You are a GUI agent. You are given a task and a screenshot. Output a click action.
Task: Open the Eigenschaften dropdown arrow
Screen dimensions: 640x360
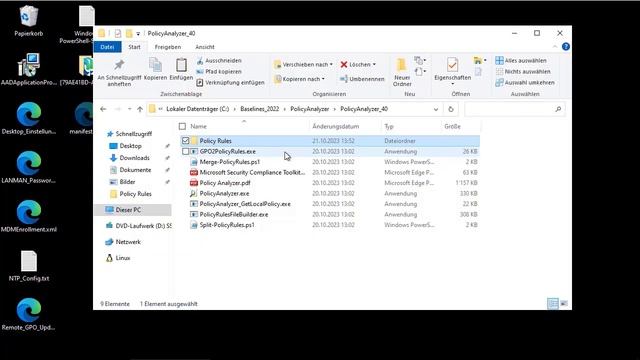point(452,84)
